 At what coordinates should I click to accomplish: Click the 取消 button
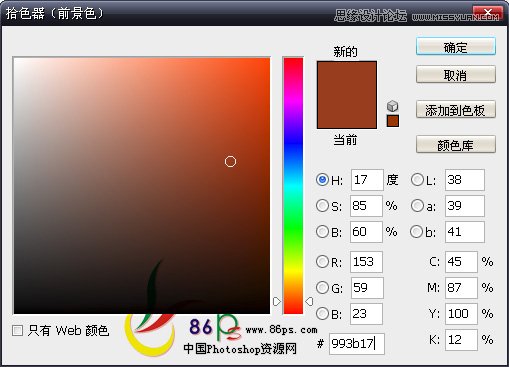click(x=456, y=75)
